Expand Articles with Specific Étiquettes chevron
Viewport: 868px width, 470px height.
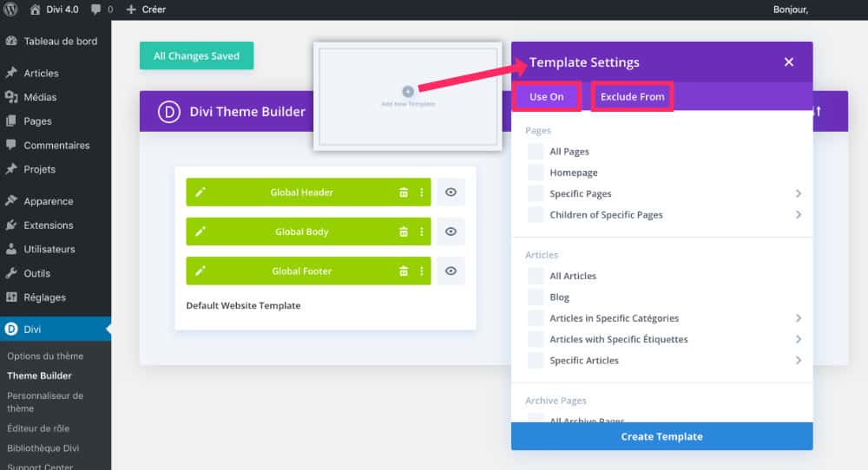coord(799,339)
